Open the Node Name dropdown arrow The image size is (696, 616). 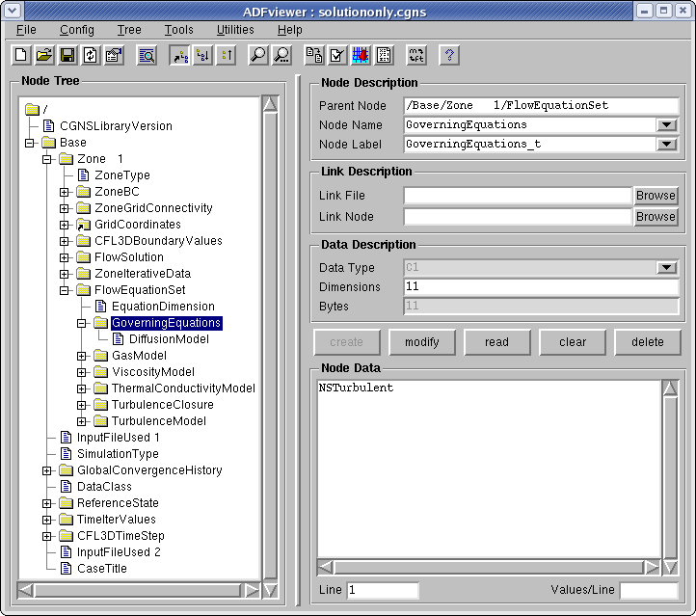point(666,124)
